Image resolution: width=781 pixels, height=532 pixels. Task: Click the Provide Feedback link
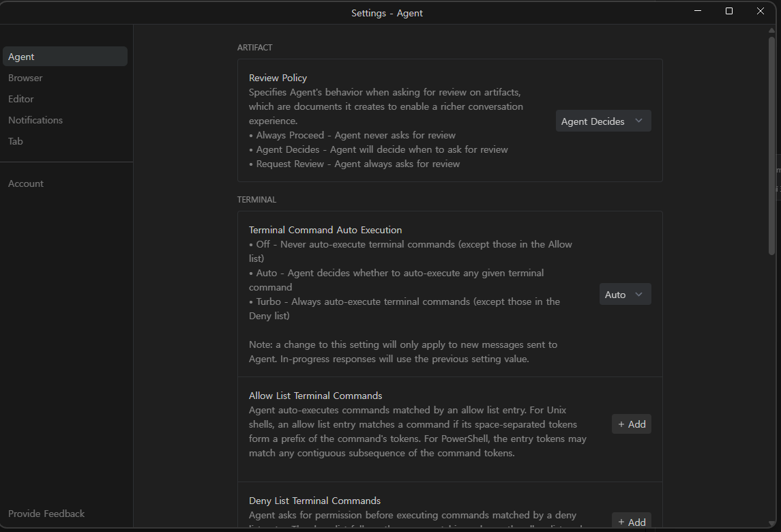pyautogui.click(x=46, y=514)
